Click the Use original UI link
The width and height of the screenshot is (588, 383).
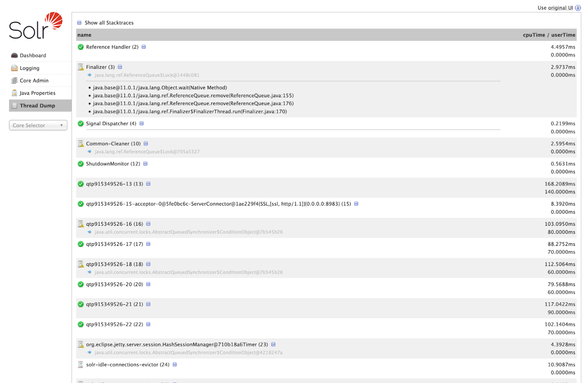pos(555,8)
